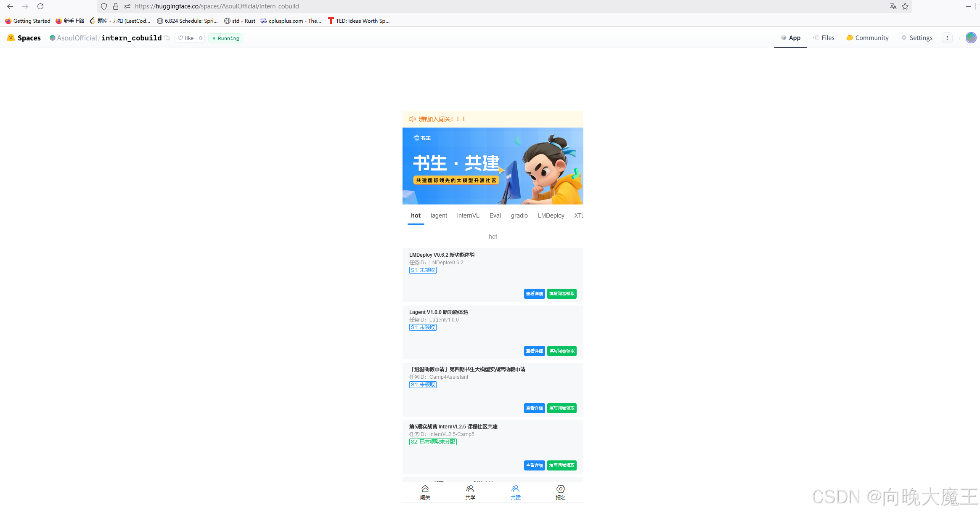
Task: Click the site permissions icon in address bar
Action: pos(127,6)
